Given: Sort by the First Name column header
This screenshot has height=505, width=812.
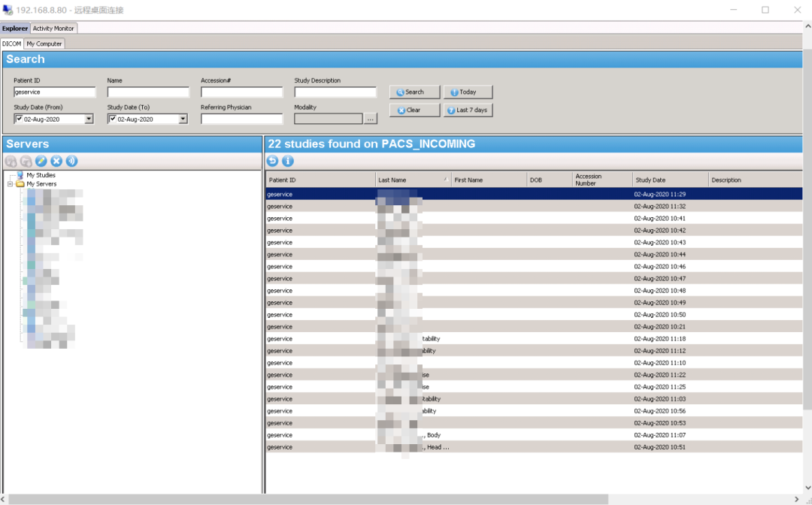Looking at the screenshot, I should tap(489, 180).
